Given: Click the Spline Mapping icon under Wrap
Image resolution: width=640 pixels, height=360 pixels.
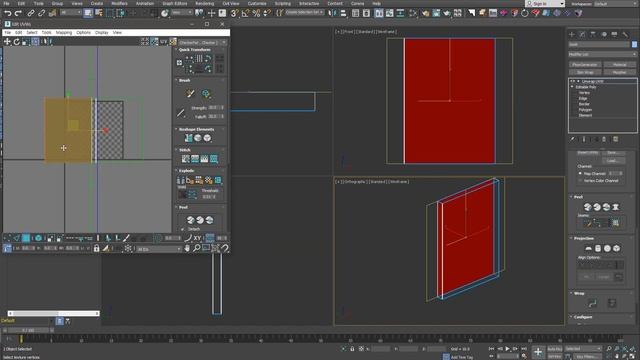Looking at the screenshot, I should pos(592,303).
